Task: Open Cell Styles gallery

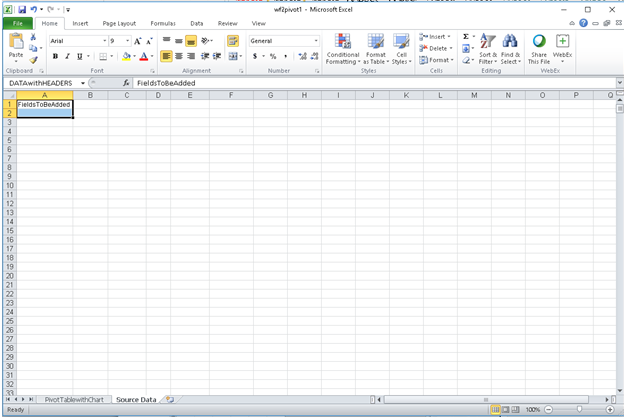Action: (x=401, y=49)
